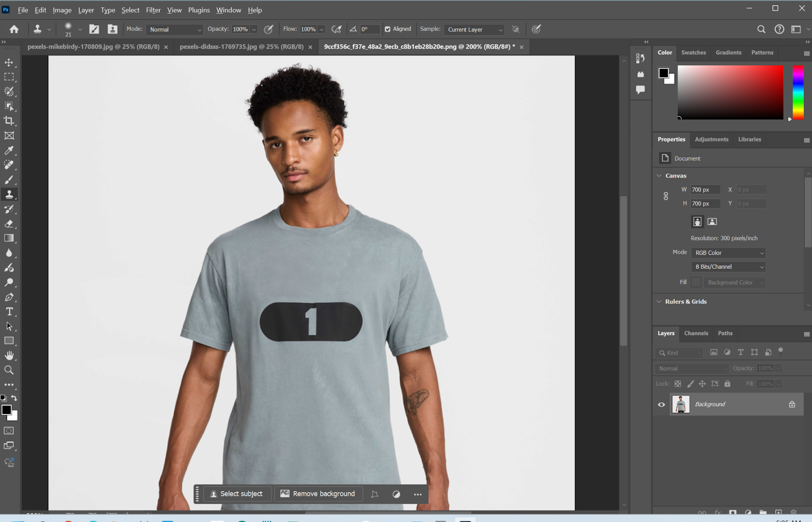Image resolution: width=812 pixels, height=522 pixels.
Task: Select the Gradient tool
Action: (9, 238)
